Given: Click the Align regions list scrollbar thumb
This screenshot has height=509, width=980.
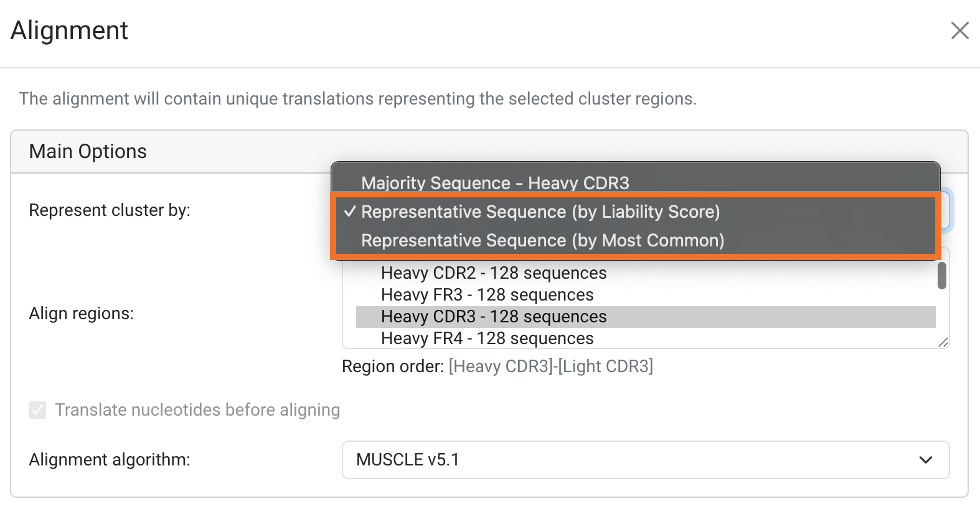Looking at the screenshot, I should pos(942,276).
